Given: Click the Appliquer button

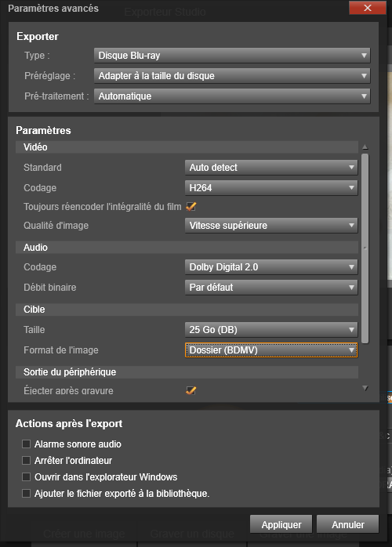Looking at the screenshot, I should tap(281, 524).
